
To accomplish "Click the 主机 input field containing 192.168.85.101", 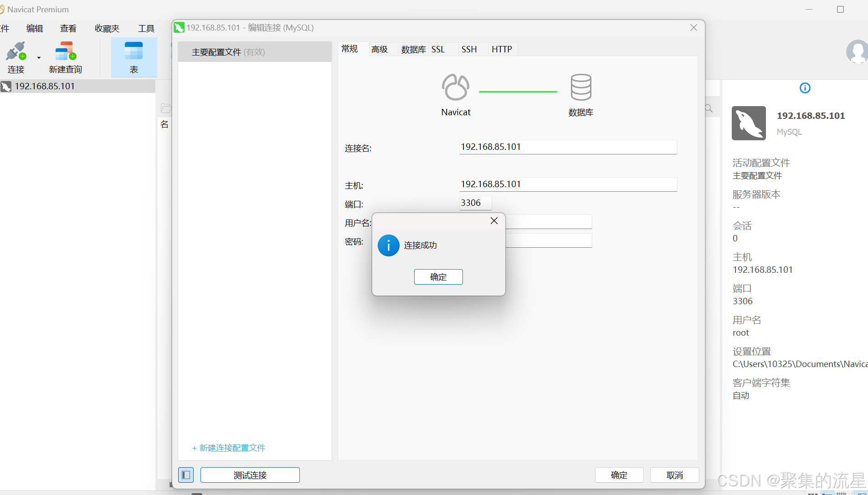I will click(x=568, y=184).
